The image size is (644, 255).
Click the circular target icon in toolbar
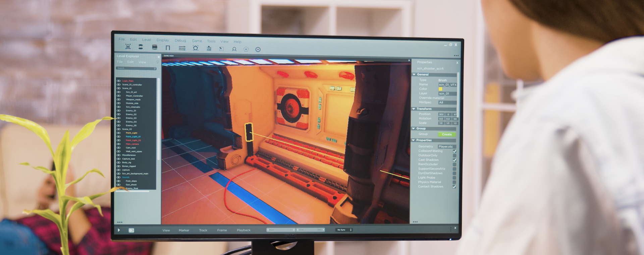(258, 49)
